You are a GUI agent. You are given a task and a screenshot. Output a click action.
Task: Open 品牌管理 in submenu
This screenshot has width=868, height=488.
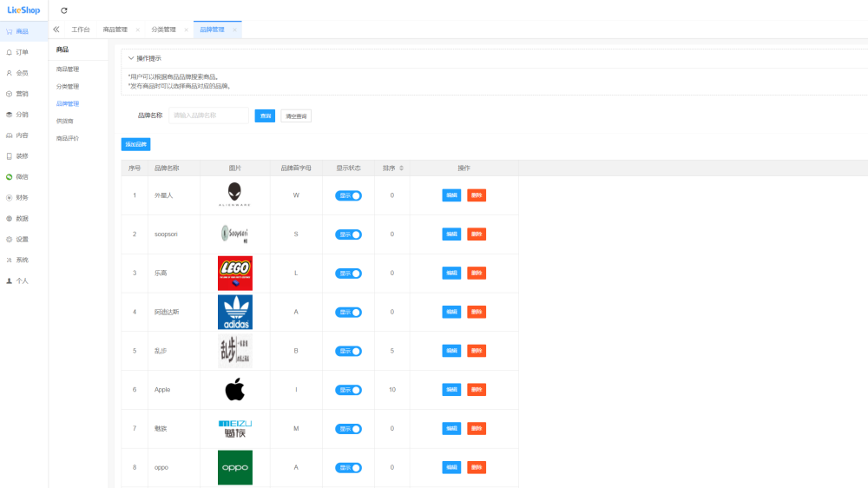point(68,103)
